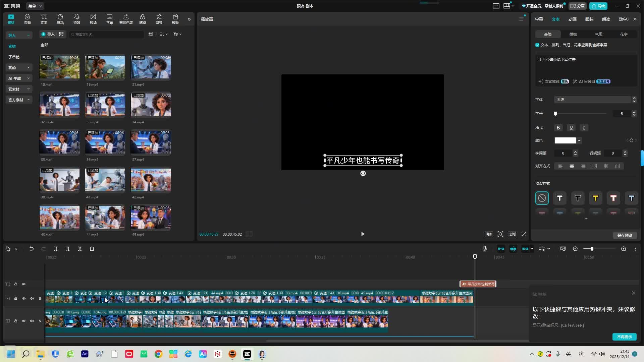This screenshot has width=644, height=362.
Task: Adjust the 字号 font size slider
Action: coord(555,114)
